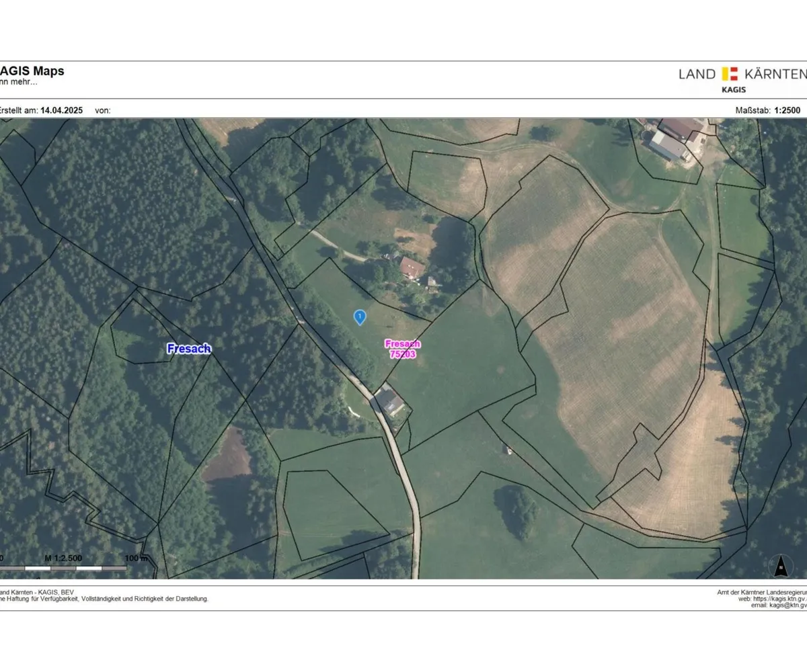Click the grey-roofed house beside the road

(x=389, y=401)
